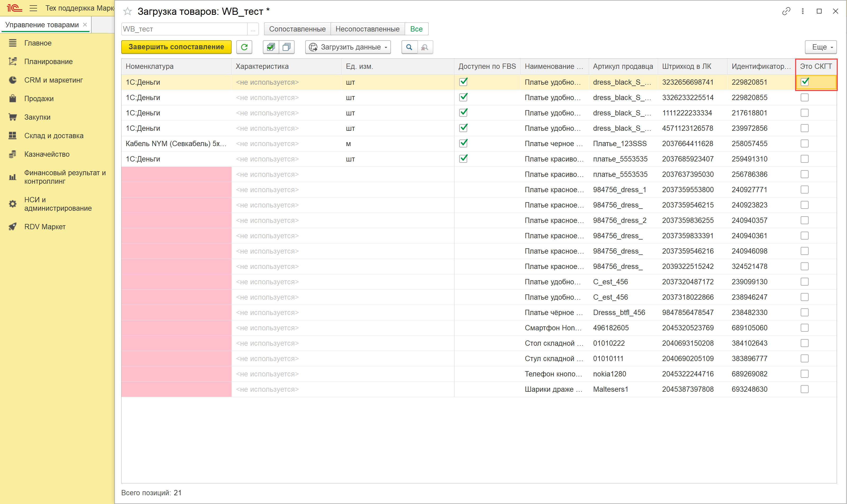Open the Склад и доставка section
The image size is (847, 504).
pyautogui.click(x=54, y=136)
